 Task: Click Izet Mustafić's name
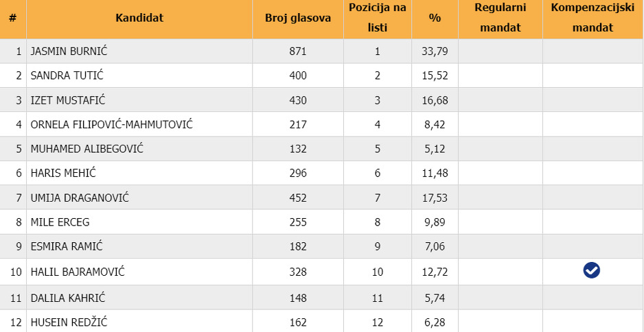68,100
